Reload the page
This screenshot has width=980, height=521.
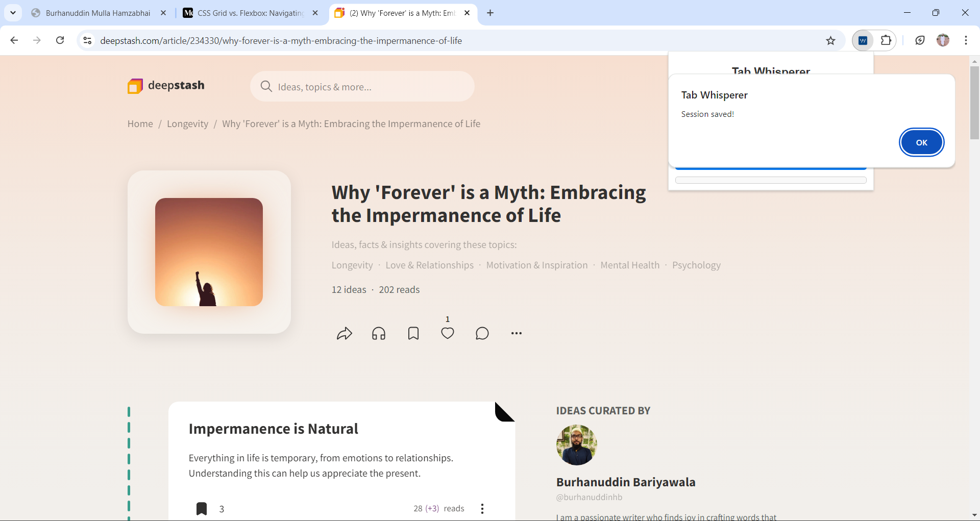[60, 40]
